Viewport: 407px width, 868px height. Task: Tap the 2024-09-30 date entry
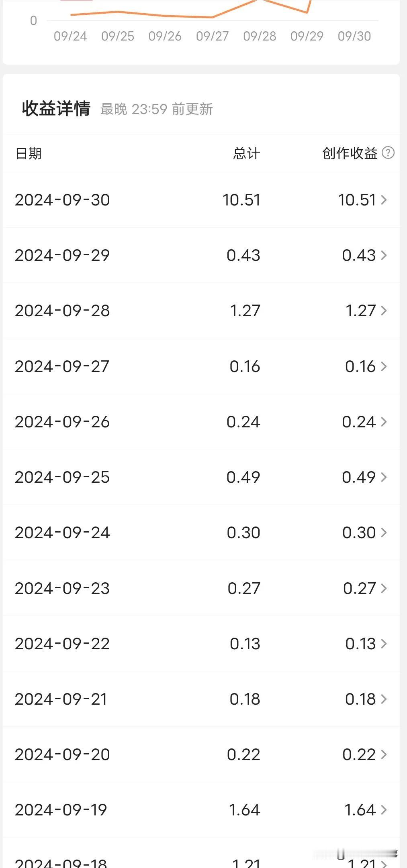tap(62, 200)
